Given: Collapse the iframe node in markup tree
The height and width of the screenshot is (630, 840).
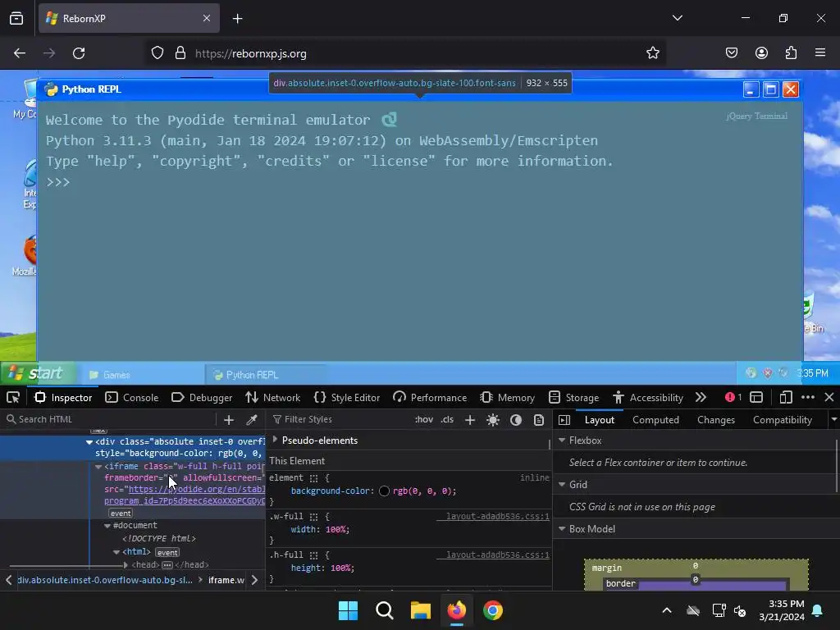Looking at the screenshot, I should pos(98,467).
